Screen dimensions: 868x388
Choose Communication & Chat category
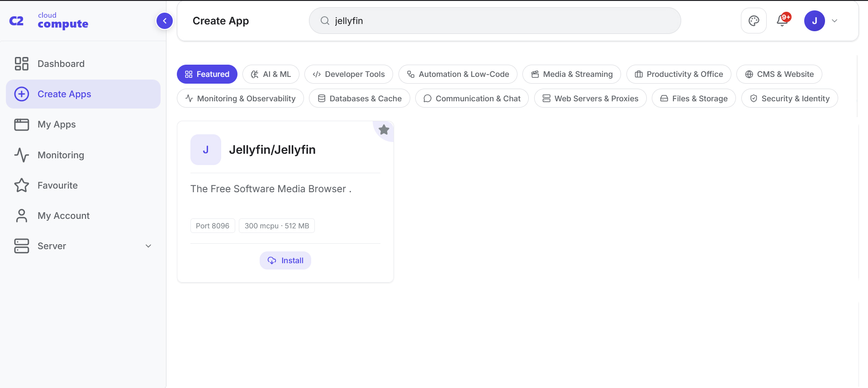tap(472, 99)
